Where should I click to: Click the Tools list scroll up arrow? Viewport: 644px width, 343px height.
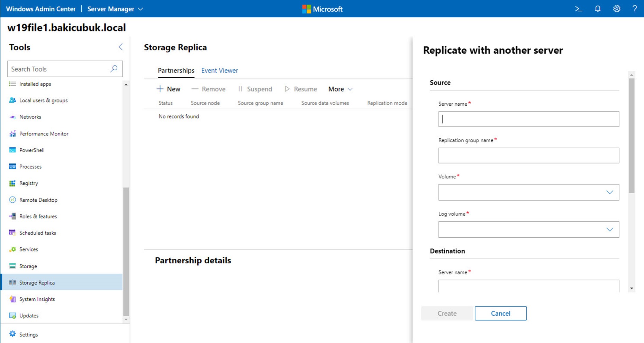[x=126, y=84]
